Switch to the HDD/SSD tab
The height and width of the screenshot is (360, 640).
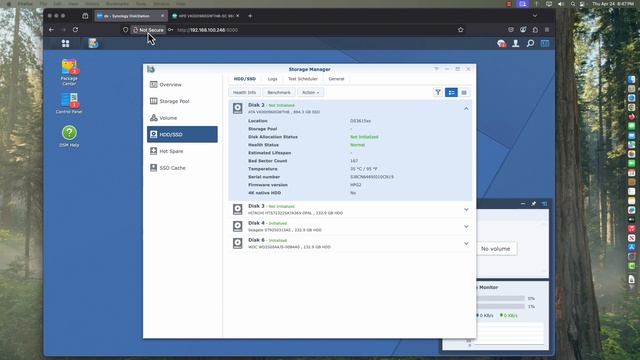click(x=244, y=79)
